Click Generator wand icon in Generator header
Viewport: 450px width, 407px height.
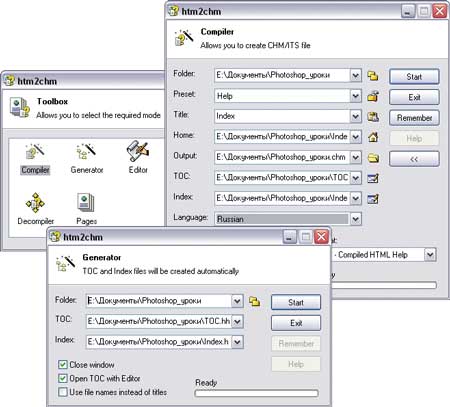(x=65, y=263)
